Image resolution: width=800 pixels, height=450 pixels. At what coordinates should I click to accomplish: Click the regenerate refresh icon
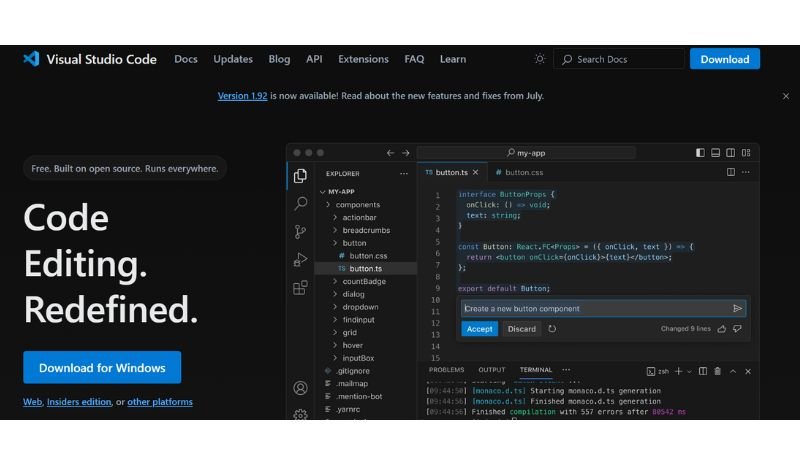click(x=552, y=329)
